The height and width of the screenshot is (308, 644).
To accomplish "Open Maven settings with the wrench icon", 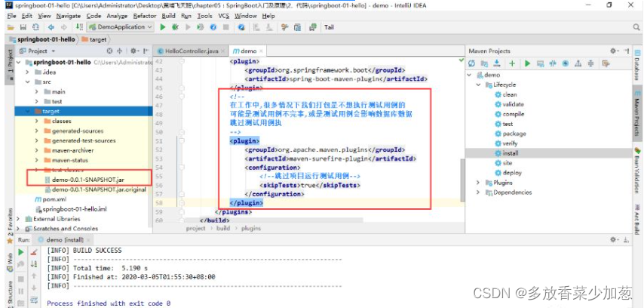I will pyautogui.click(x=606, y=63).
